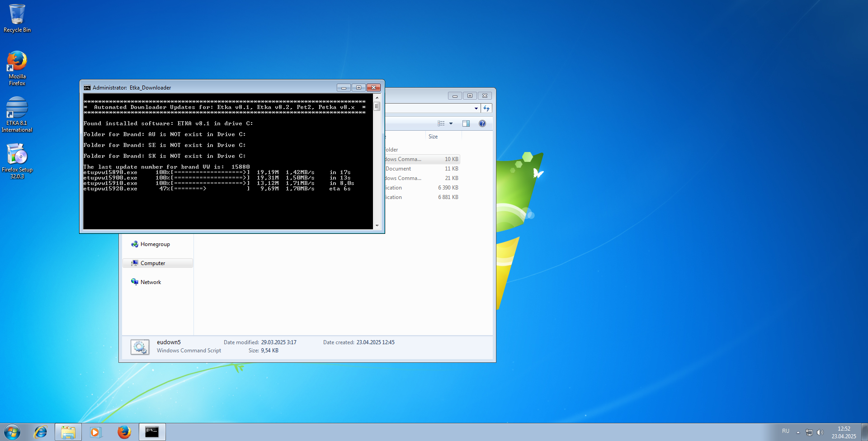Show hidden tray icons arrow
This screenshot has width=868, height=441.
pos(798,432)
